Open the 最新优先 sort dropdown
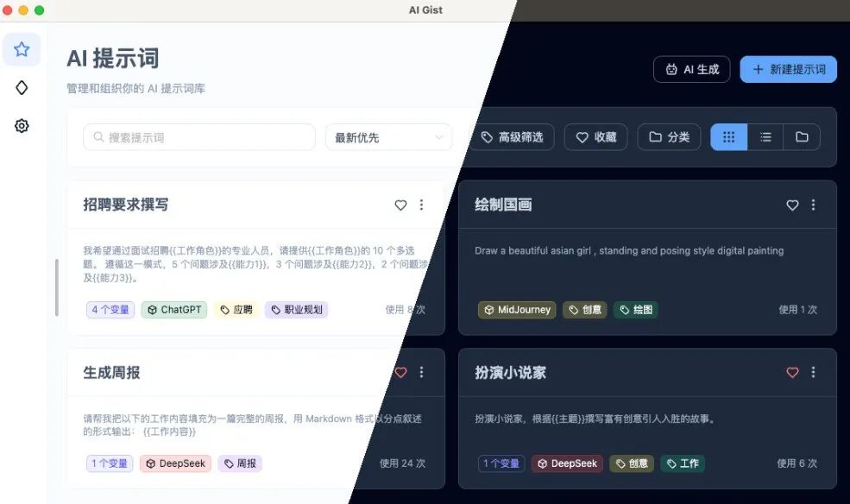This screenshot has height=504, width=850. pos(388,137)
